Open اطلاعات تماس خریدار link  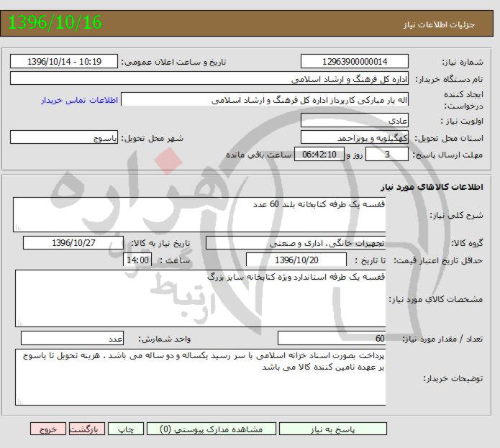click(x=79, y=100)
